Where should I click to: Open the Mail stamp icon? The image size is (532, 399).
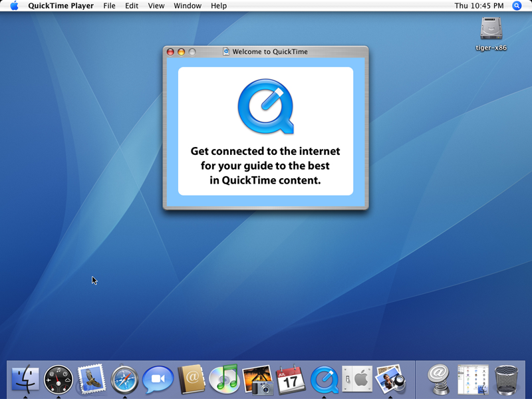[92, 379]
